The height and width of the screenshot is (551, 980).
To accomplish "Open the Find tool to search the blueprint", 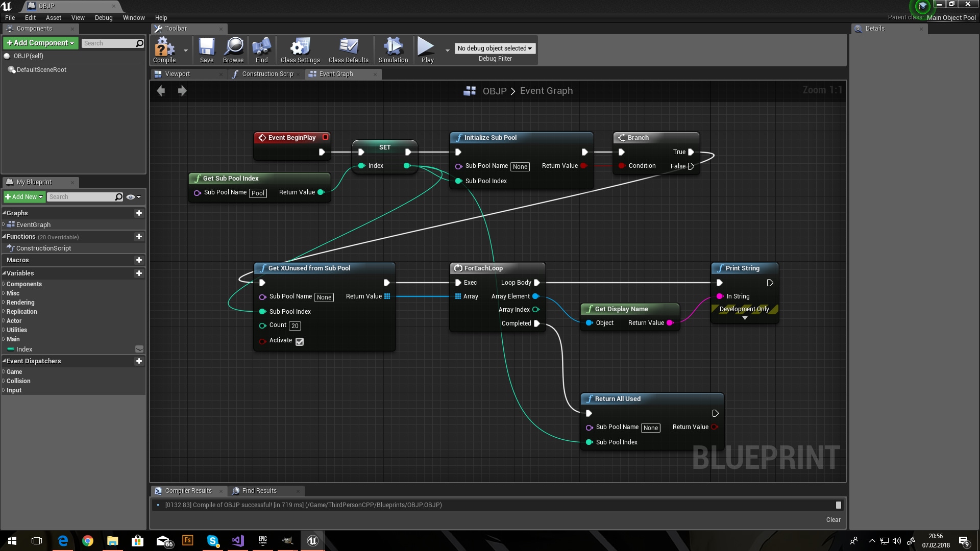I will point(261,49).
